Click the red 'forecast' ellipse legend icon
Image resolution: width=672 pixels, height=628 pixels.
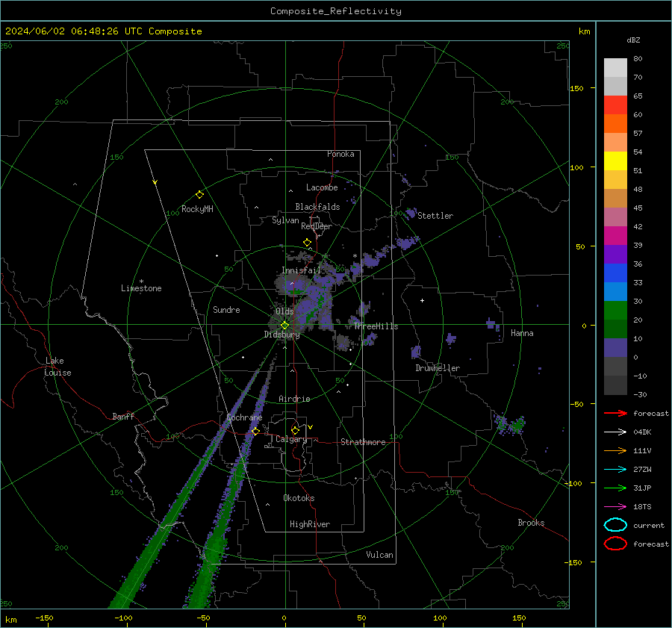coord(615,544)
